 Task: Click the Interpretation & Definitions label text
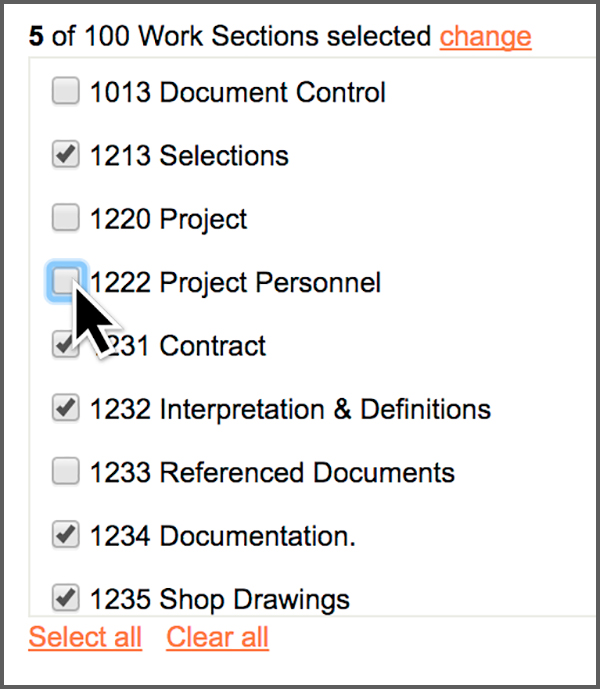tap(324, 409)
